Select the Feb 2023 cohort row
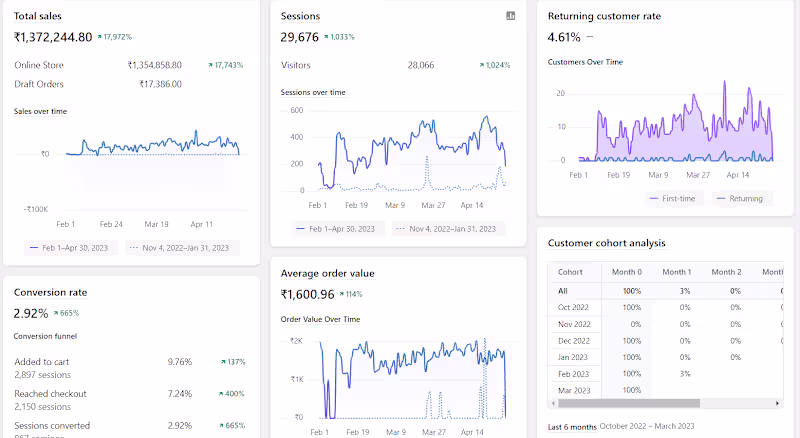This screenshot has width=800, height=438. click(x=574, y=371)
